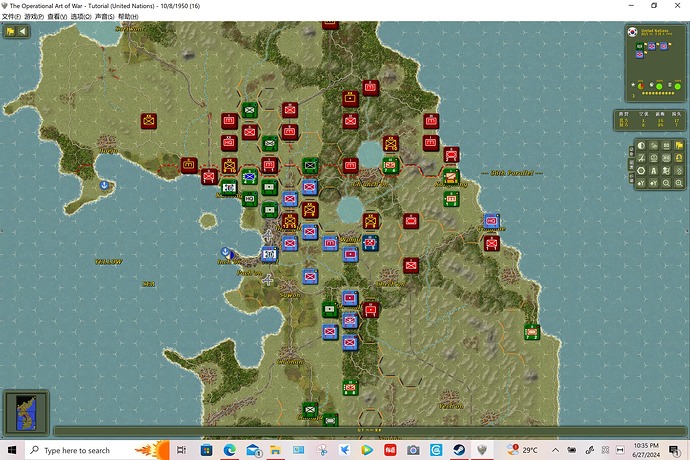The height and width of the screenshot is (460, 690).
Task: Click the second '+Y' icon in bottom row
Action: click(x=653, y=183)
